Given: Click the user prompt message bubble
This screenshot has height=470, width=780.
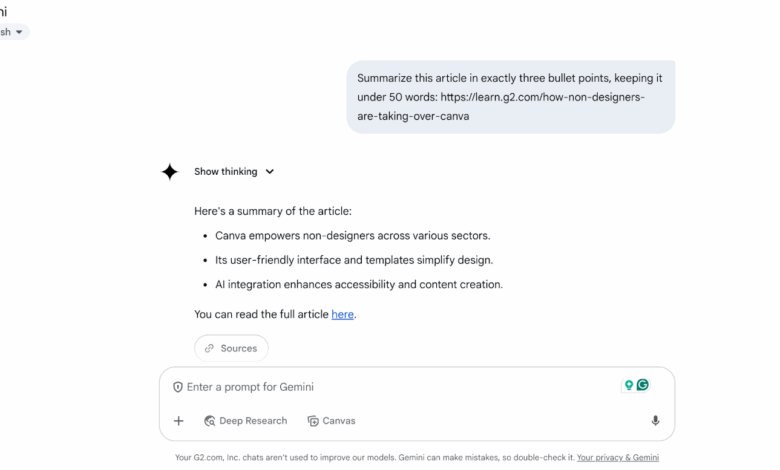Looking at the screenshot, I should coord(510,96).
